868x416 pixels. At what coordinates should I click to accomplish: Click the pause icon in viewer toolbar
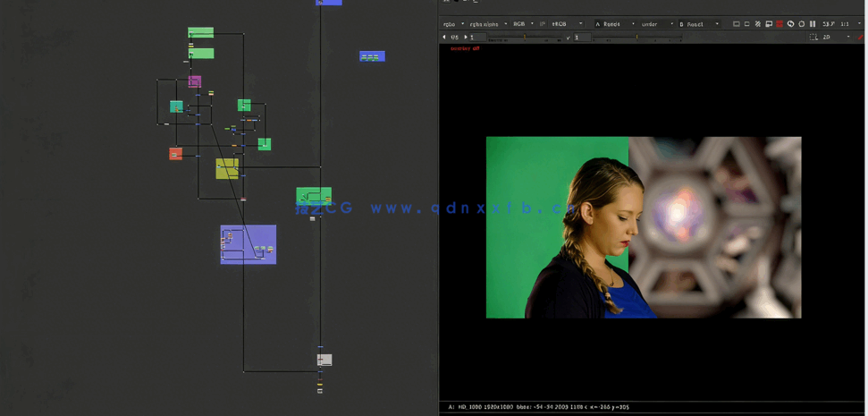[x=813, y=24]
